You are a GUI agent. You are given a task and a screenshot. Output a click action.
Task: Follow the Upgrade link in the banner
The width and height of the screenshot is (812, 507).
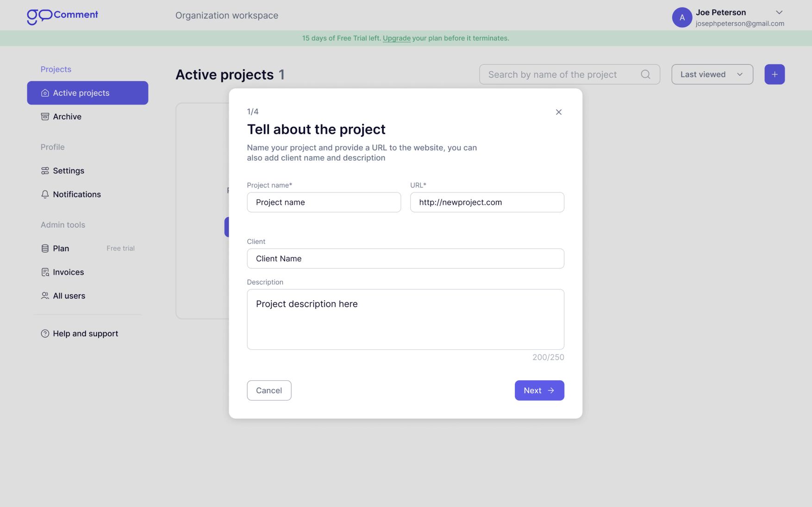click(x=396, y=38)
